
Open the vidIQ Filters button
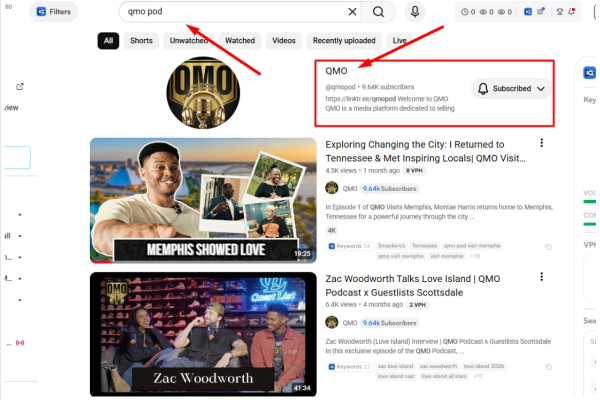[x=54, y=12]
